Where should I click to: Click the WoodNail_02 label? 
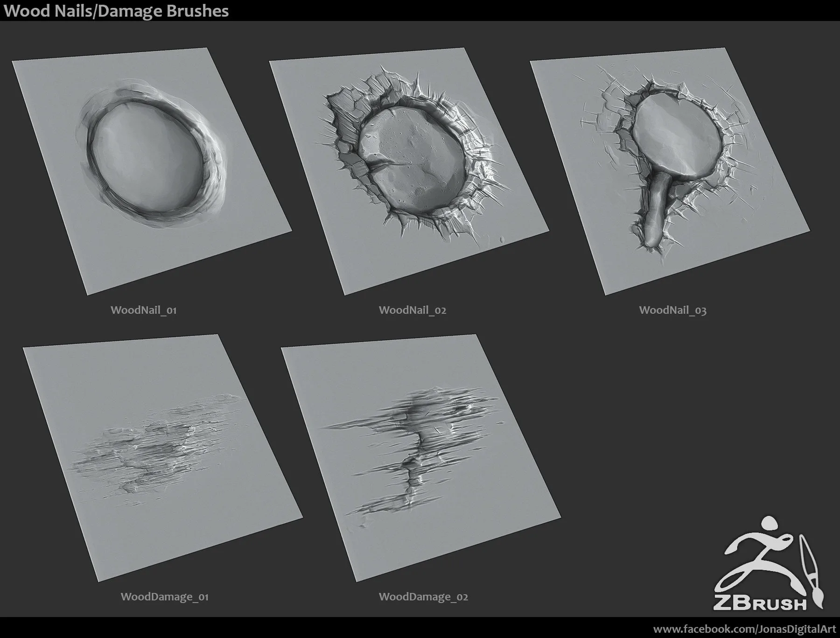(413, 310)
